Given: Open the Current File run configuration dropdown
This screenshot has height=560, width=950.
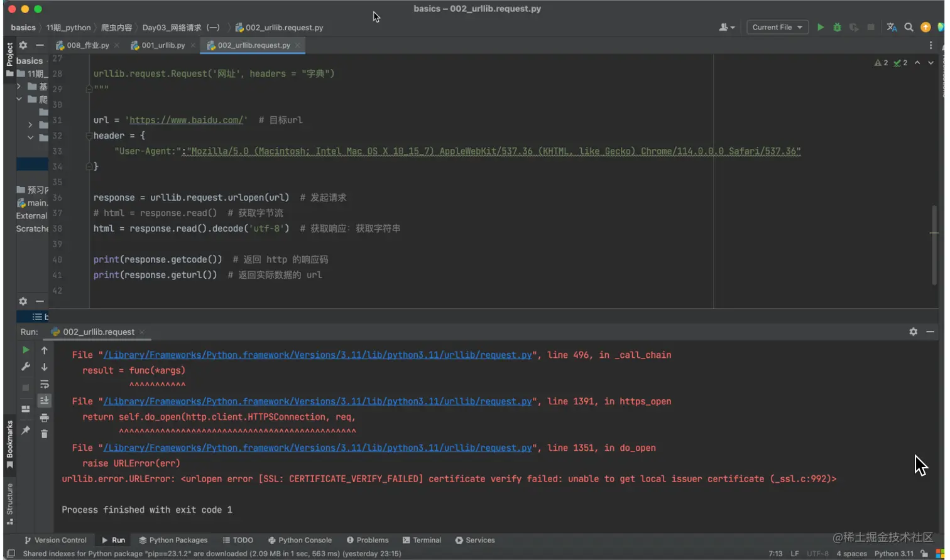Looking at the screenshot, I should (777, 27).
